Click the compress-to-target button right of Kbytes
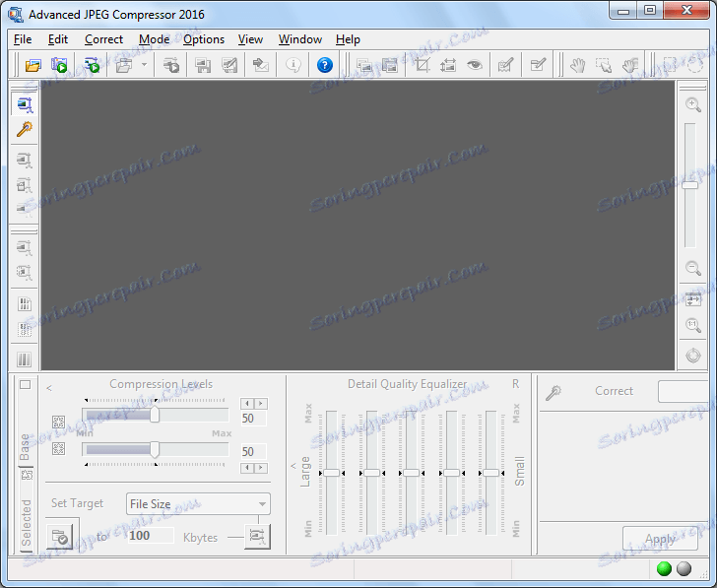This screenshot has width=717, height=588. [x=257, y=537]
